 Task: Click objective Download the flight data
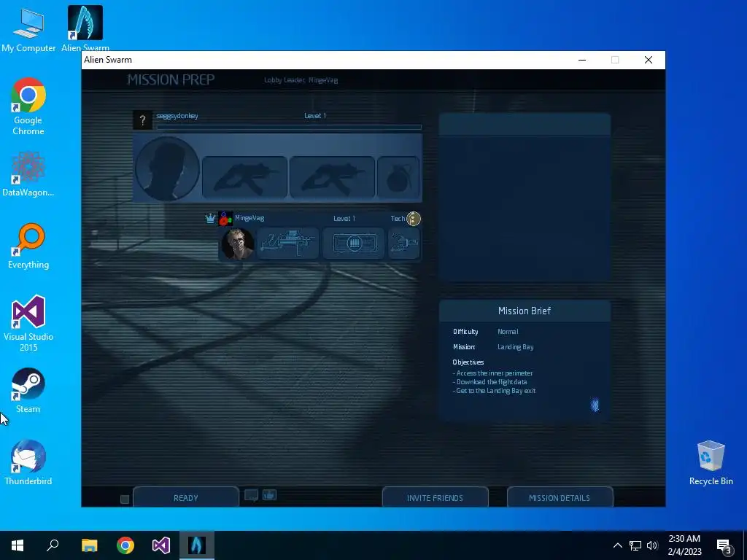(489, 382)
